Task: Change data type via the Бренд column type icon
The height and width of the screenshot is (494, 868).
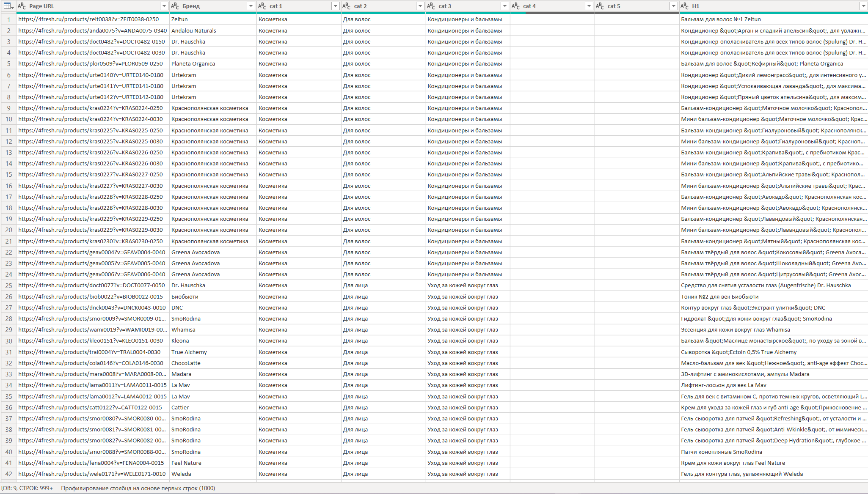Action: 175,6
